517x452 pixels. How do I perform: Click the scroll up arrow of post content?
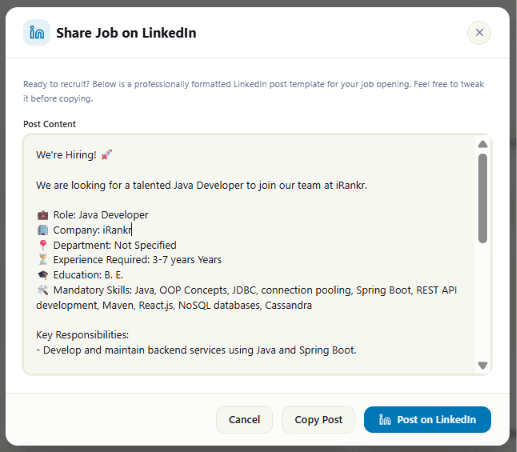point(483,144)
